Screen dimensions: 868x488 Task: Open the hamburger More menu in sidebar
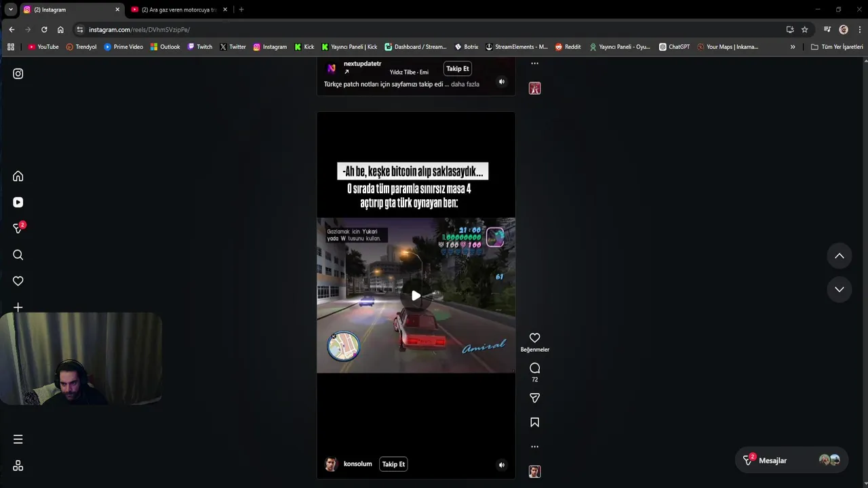point(18,439)
